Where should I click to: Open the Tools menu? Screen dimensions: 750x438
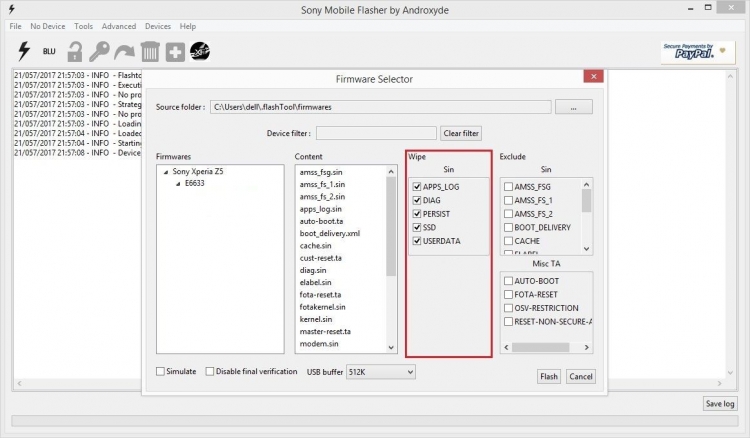(84, 26)
